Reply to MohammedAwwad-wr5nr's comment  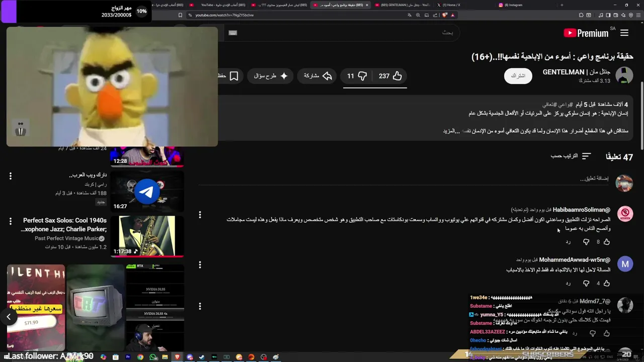coord(568,283)
